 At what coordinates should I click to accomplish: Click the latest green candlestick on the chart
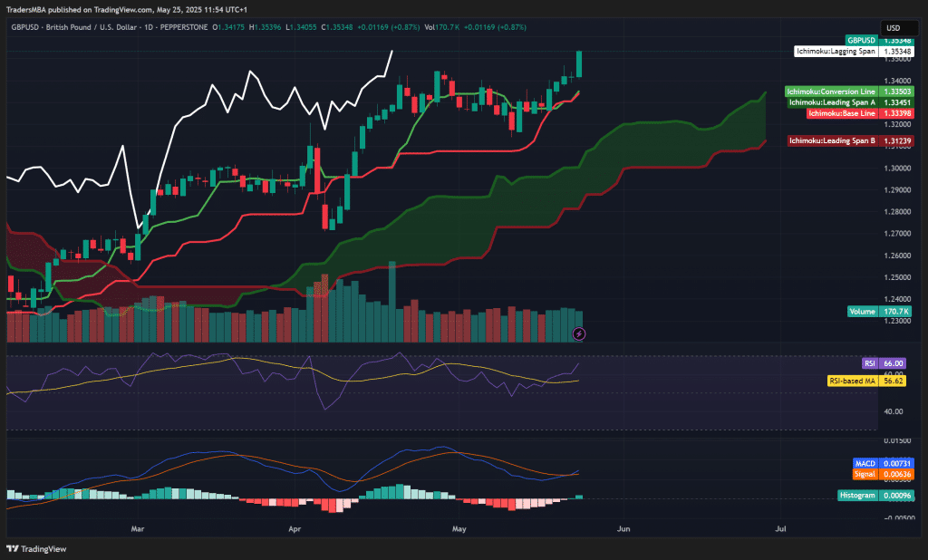click(579, 64)
